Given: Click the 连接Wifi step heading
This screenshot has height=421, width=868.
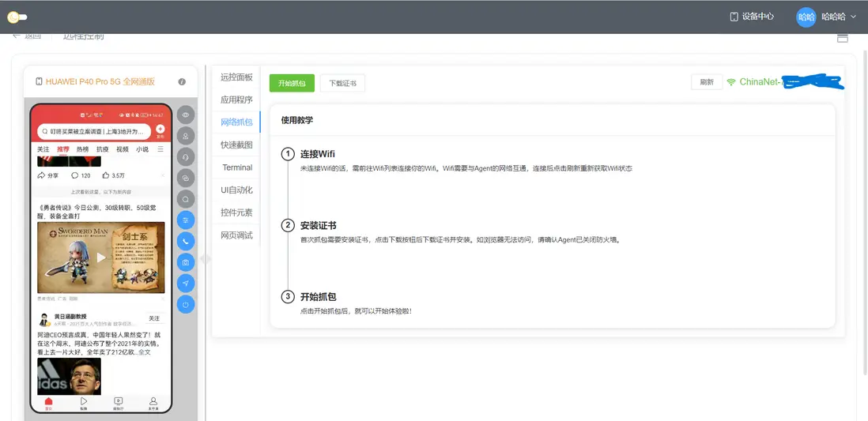Looking at the screenshot, I should tap(318, 154).
